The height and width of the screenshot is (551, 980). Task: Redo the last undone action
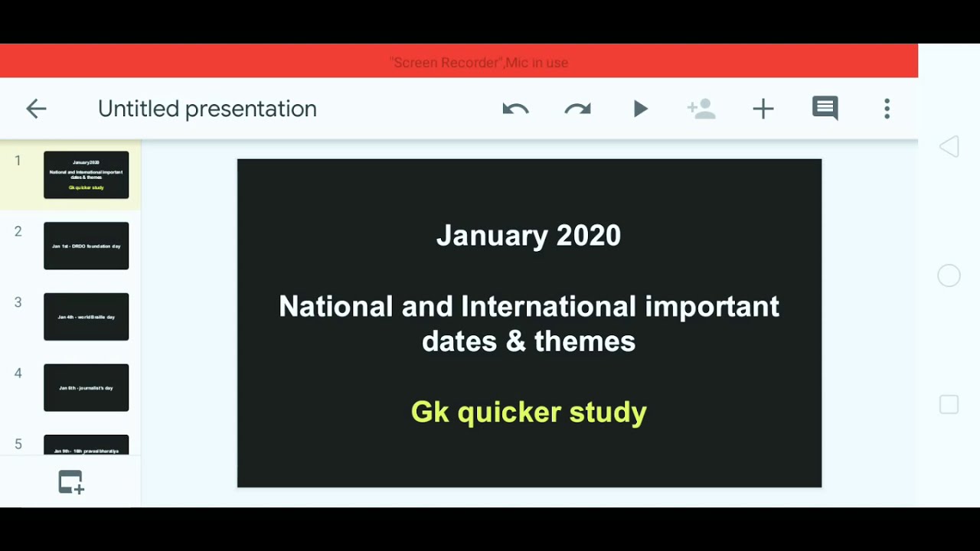point(578,109)
